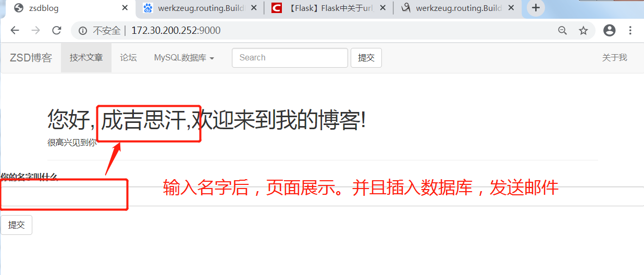Submit the name form with 提交 button
This screenshot has width=644, height=275.
(x=16, y=225)
